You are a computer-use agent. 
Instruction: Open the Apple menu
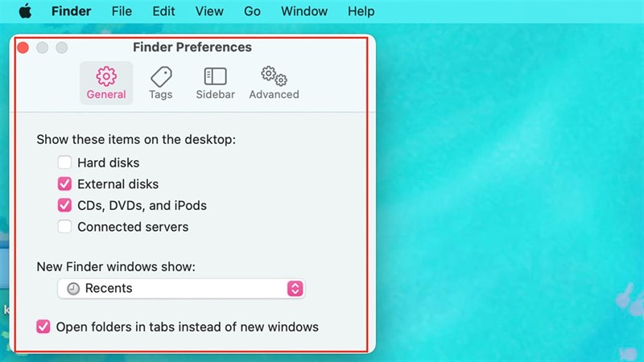[x=25, y=11]
